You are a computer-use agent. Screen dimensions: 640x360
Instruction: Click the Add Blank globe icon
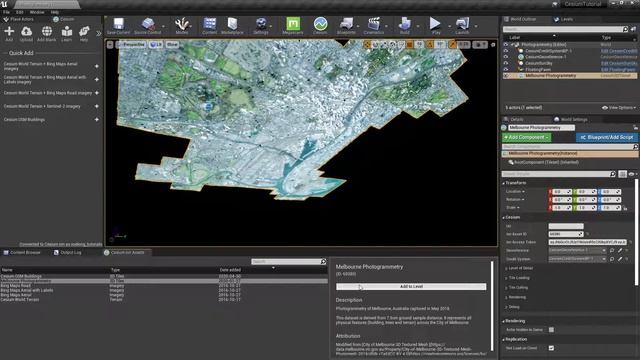pyautogui.click(x=47, y=33)
